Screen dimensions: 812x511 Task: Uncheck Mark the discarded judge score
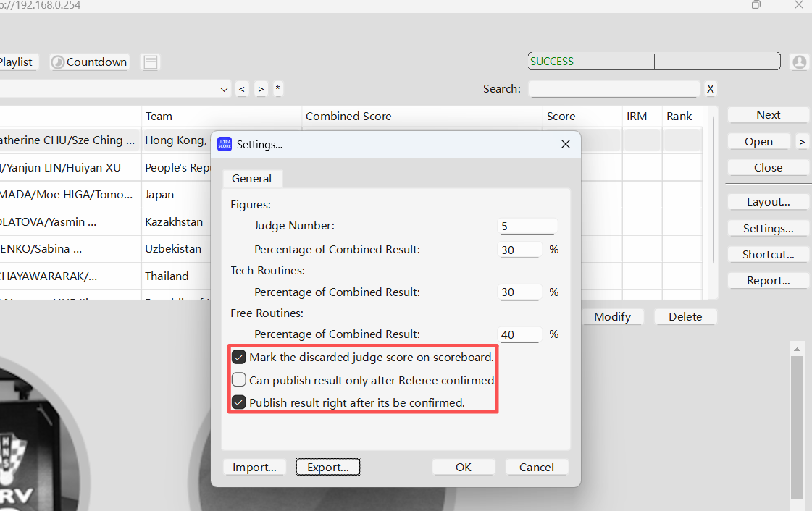pyautogui.click(x=239, y=357)
